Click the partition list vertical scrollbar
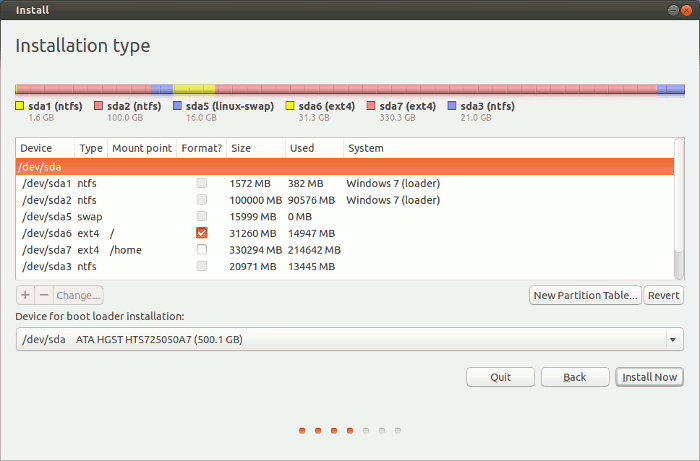The height and width of the screenshot is (461, 700). [x=679, y=208]
